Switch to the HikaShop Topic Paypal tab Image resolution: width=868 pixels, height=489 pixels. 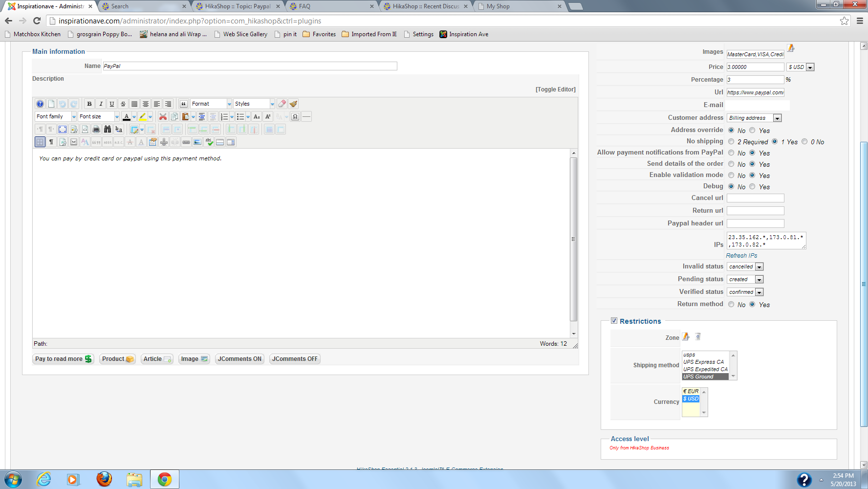tap(238, 6)
